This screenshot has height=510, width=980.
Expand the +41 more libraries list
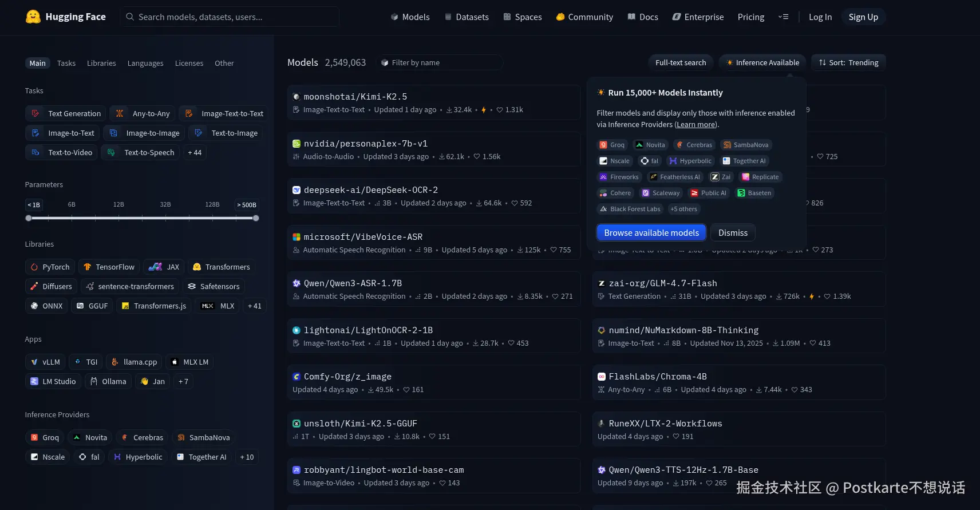click(255, 306)
